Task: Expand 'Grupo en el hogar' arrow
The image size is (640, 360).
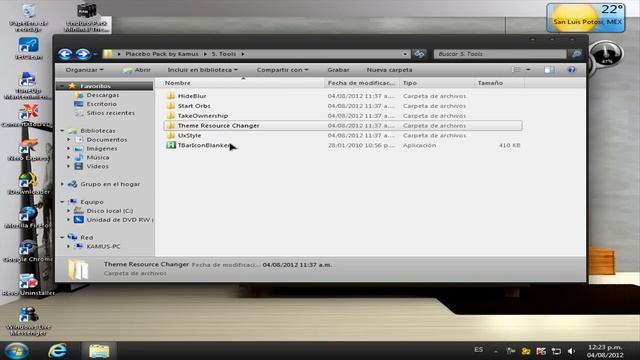Action: [x=62, y=184]
